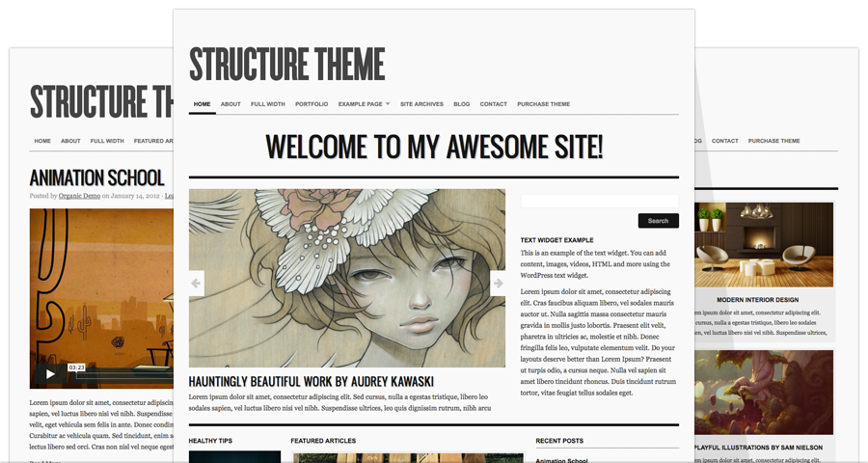
Task: Click the previous slide arrow on the slider
Action: click(x=197, y=284)
